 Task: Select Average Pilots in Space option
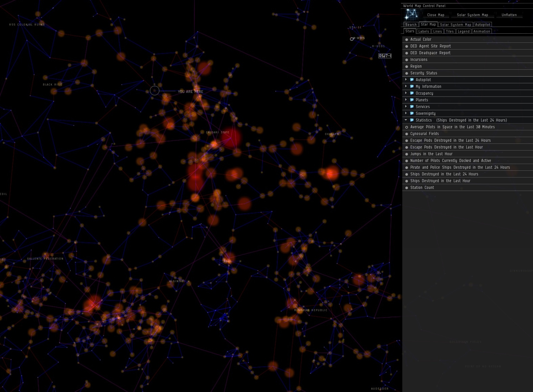click(468, 127)
